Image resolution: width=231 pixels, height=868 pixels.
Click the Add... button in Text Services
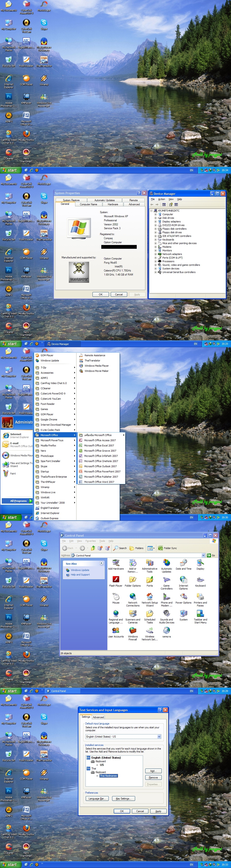click(153, 771)
